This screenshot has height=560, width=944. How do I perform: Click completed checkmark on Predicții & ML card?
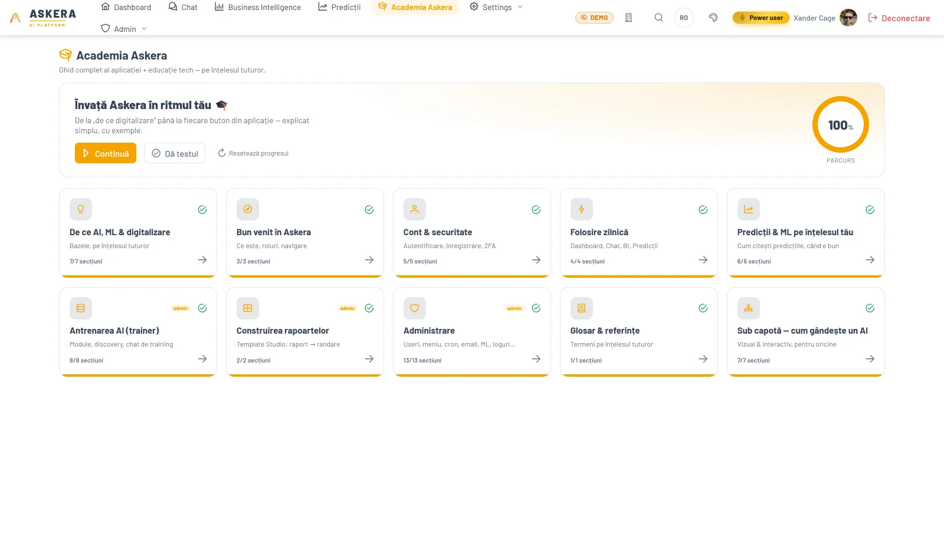point(870,210)
